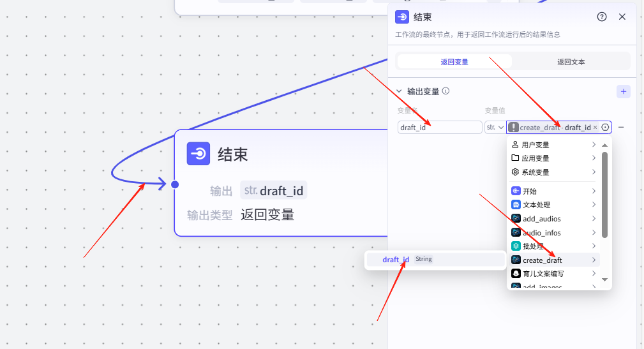Click the 结束 icon in panel header
644x349 pixels.
tap(402, 17)
